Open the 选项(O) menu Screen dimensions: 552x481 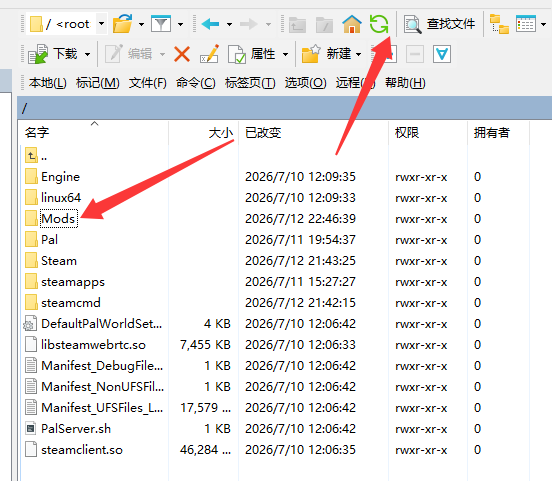click(305, 83)
